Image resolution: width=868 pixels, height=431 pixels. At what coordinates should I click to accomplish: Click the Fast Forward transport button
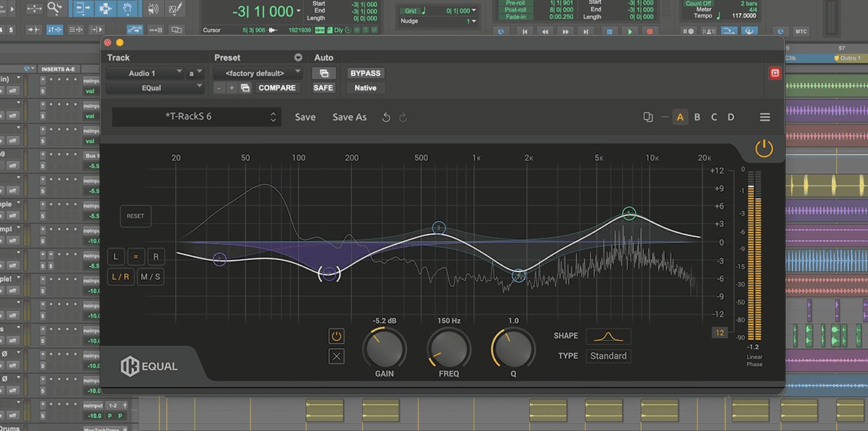(x=566, y=31)
